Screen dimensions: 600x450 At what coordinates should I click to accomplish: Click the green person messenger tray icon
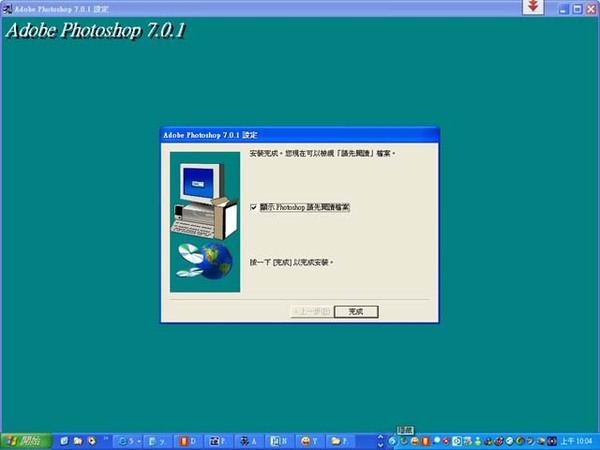[x=478, y=441]
